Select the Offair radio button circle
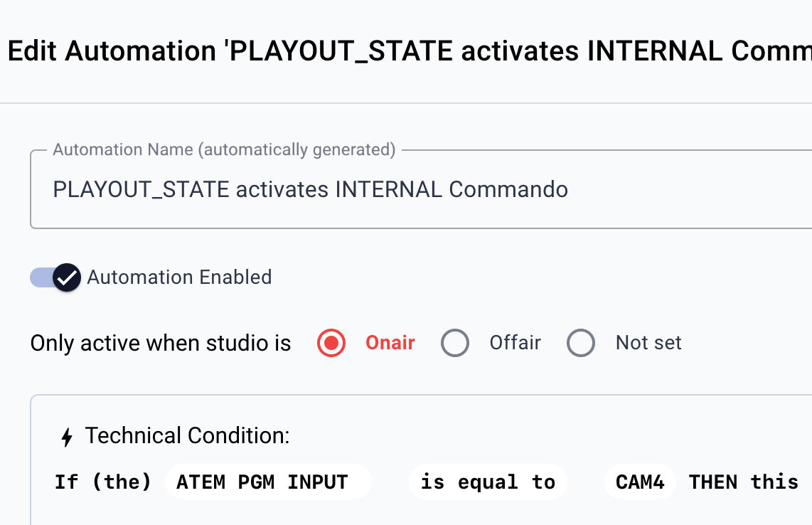 pos(455,343)
